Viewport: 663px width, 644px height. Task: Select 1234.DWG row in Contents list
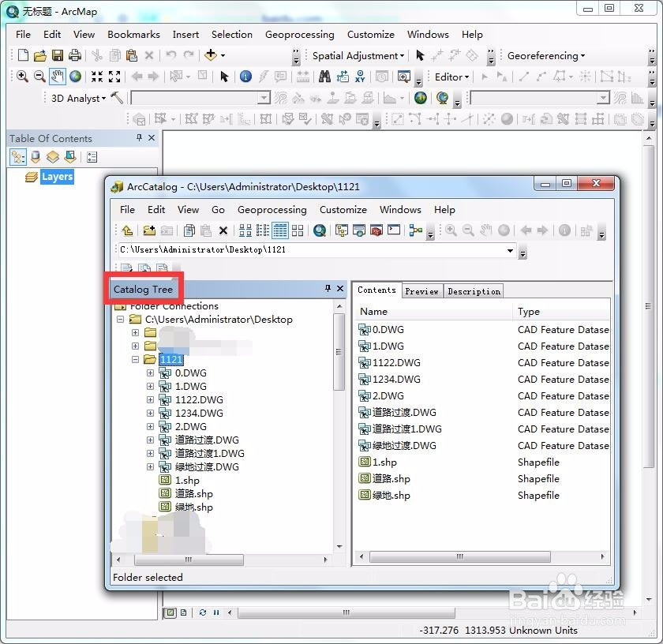tap(483, 380)
